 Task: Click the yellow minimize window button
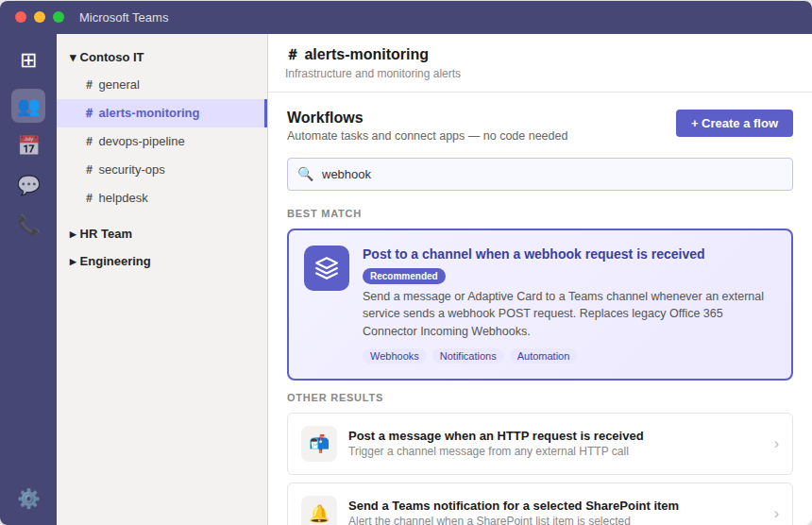pos(40,17)
